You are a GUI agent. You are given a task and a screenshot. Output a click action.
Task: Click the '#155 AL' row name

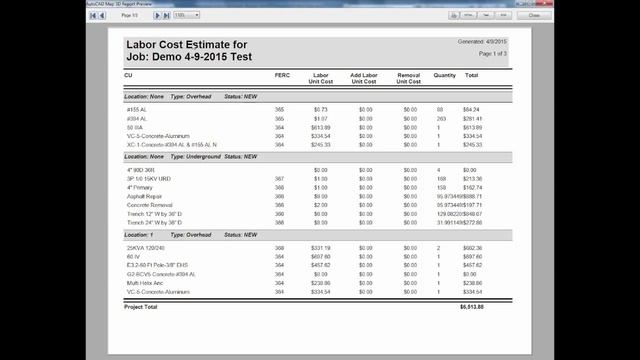point(136,110)
